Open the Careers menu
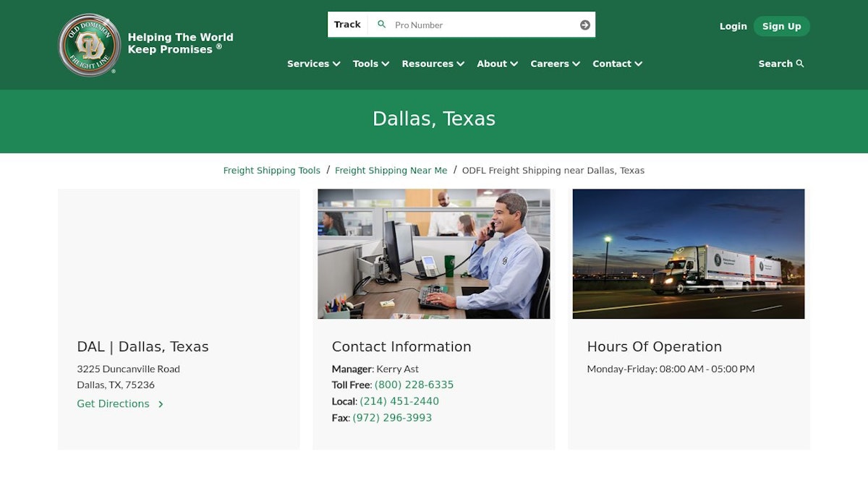The height and width of the screenshot is (488, 868). (555, 64)
